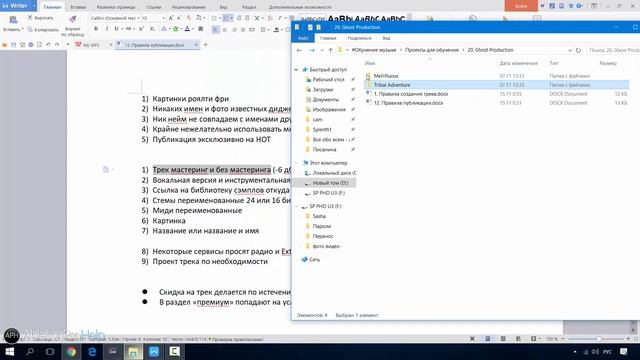Sort files by Тип column header
Screen dimensions: 640x360
(554, 63)
